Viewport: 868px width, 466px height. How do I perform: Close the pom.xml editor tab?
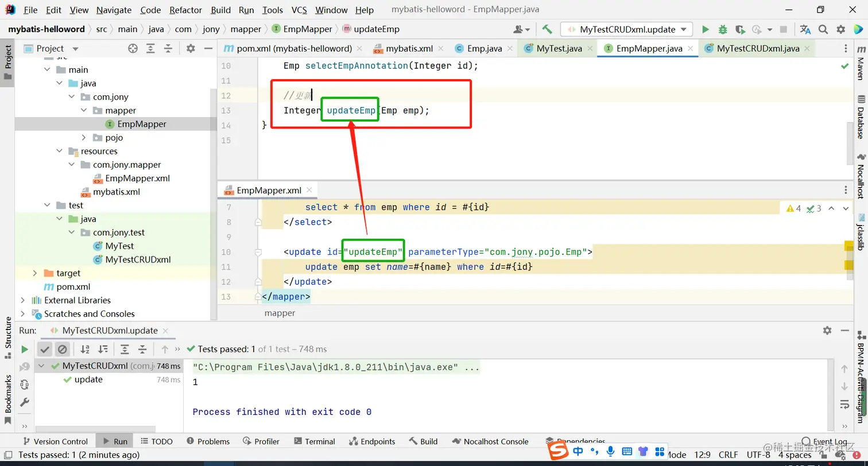click(x=359, y=49)
